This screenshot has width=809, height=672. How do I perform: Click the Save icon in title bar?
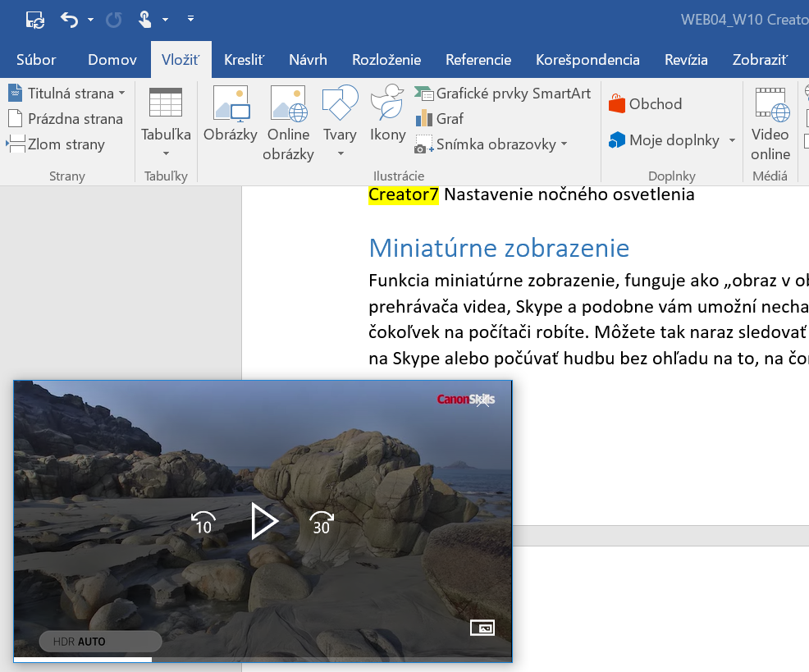35,19
